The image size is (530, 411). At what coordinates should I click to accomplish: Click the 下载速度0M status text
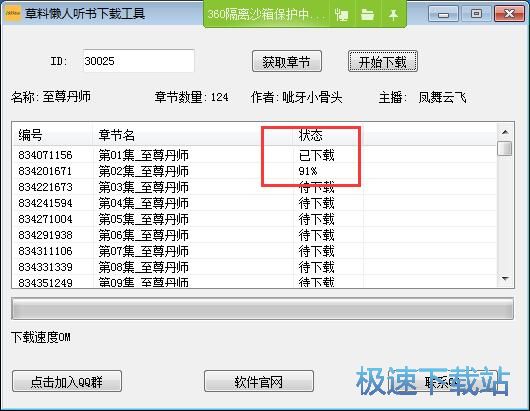(41, 337)
